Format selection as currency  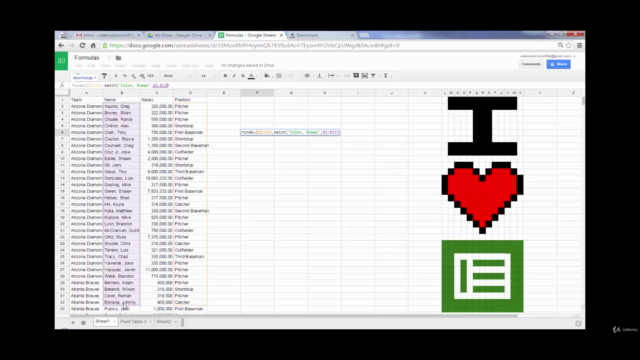point(116,76)
